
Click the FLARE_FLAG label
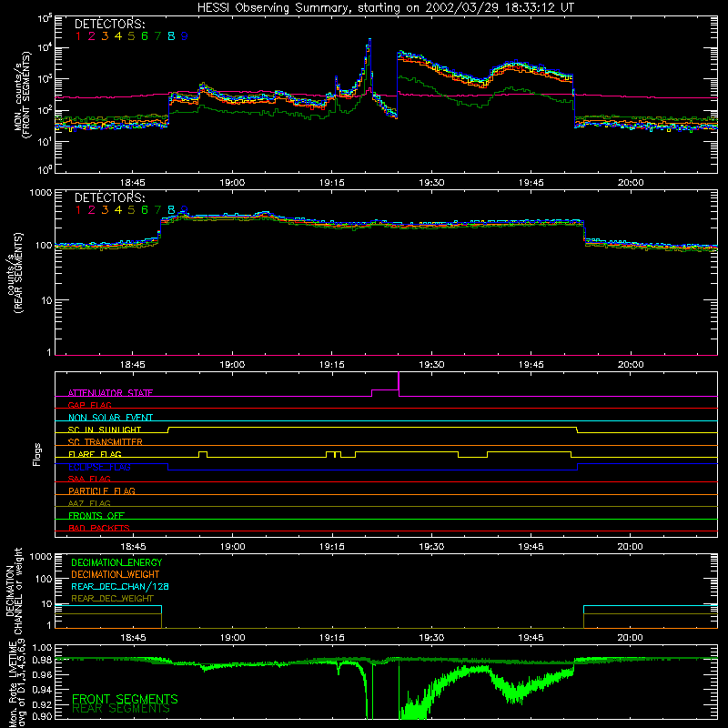coord(95,454)
